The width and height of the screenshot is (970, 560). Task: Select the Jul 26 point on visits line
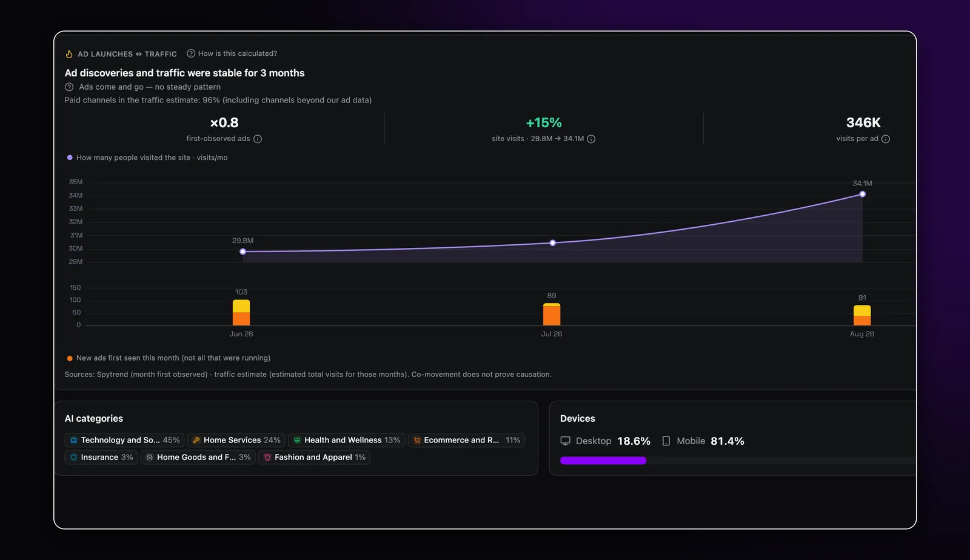tap(552, 243)
